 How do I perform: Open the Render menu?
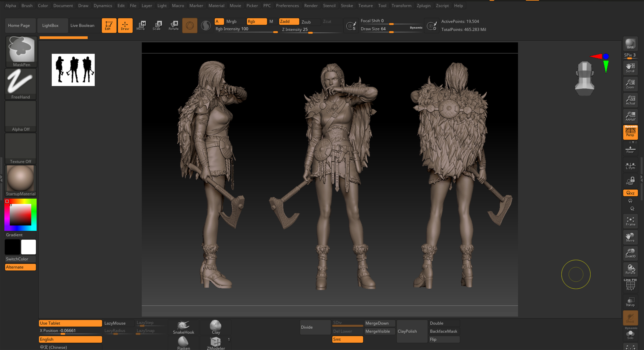coord(311,6)
